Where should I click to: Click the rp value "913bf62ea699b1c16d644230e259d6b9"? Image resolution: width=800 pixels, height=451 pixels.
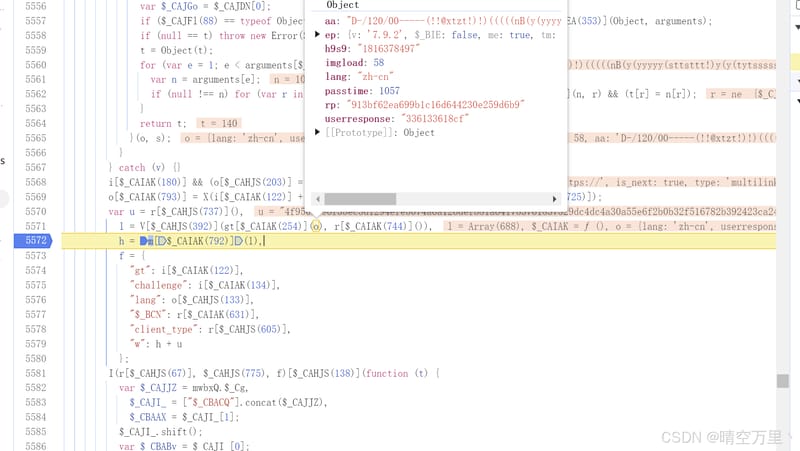435,105
